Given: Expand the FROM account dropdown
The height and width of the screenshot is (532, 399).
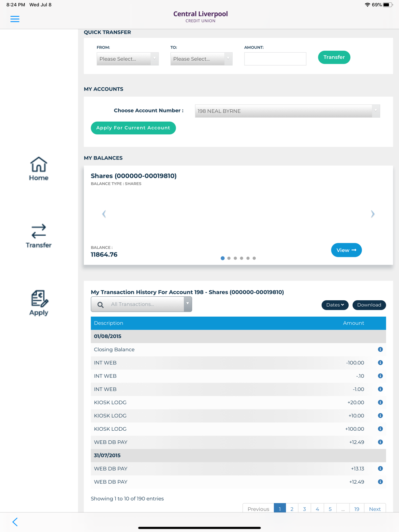Looking at the screenshot, I should [128, 59].
